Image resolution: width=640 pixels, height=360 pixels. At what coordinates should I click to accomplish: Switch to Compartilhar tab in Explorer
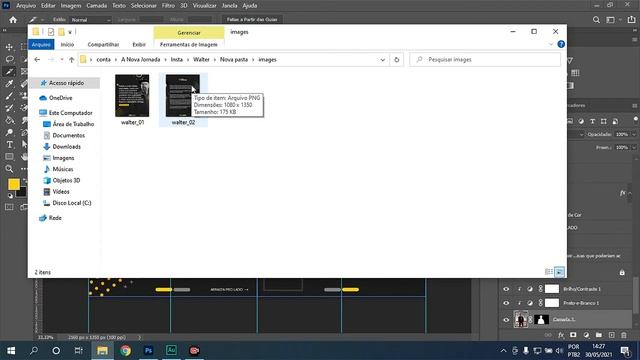point(103,44)
